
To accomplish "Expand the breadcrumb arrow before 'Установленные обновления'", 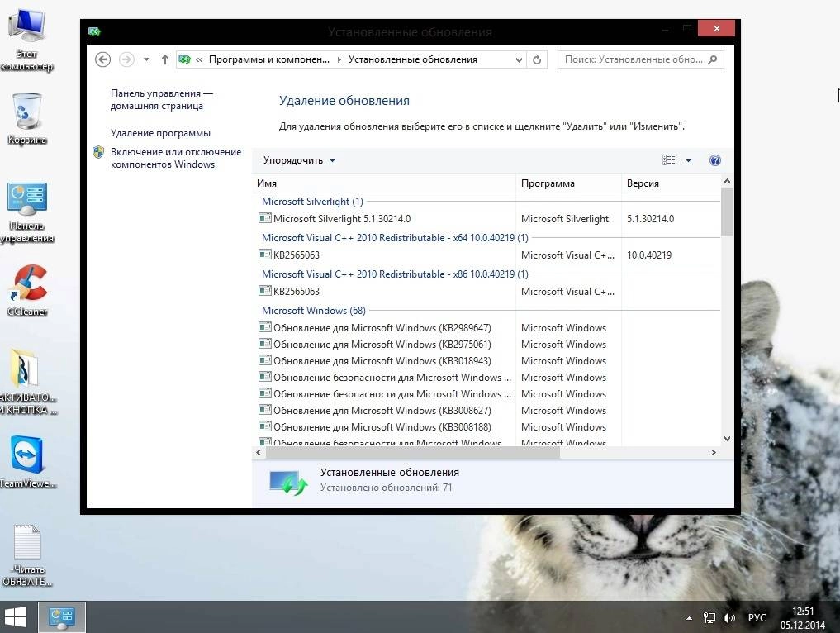I will coord(339,59).
